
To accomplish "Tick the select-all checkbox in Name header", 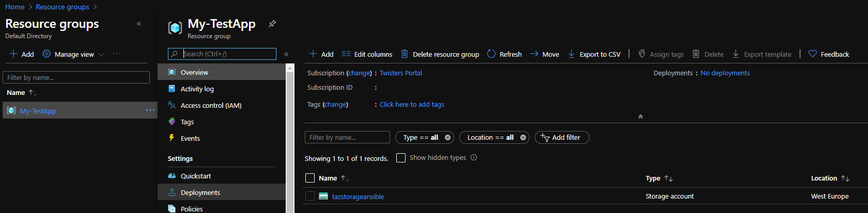I will click(310, 178).
